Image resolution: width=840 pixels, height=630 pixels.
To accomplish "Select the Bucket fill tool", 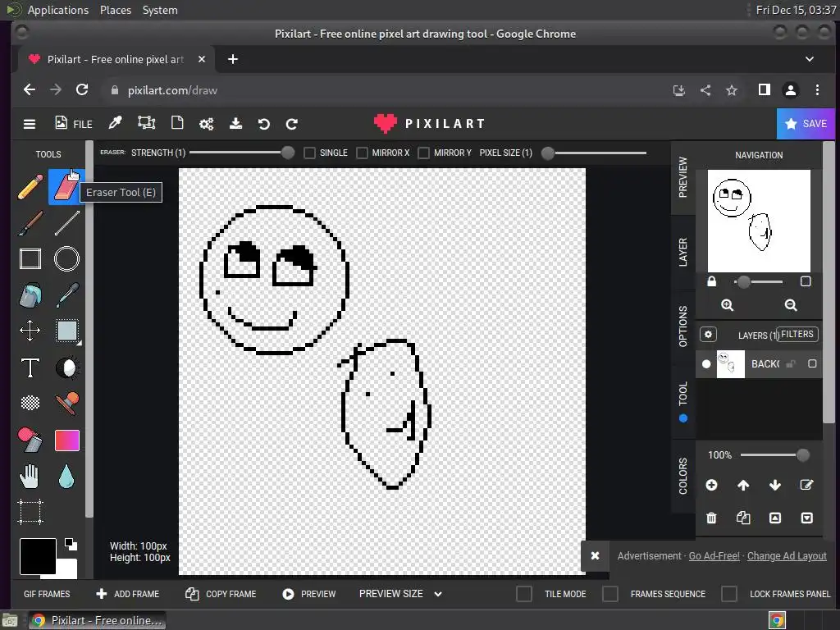I will [30, 295].
